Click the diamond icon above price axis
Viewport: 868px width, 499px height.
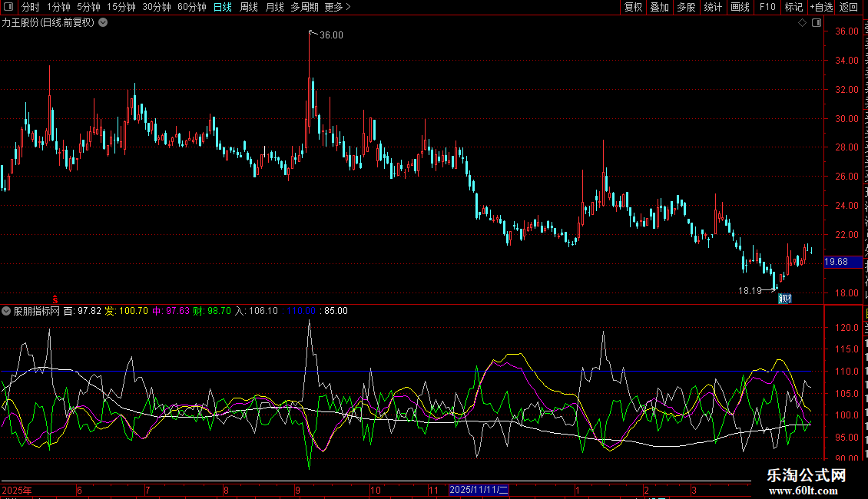(802, 23)
